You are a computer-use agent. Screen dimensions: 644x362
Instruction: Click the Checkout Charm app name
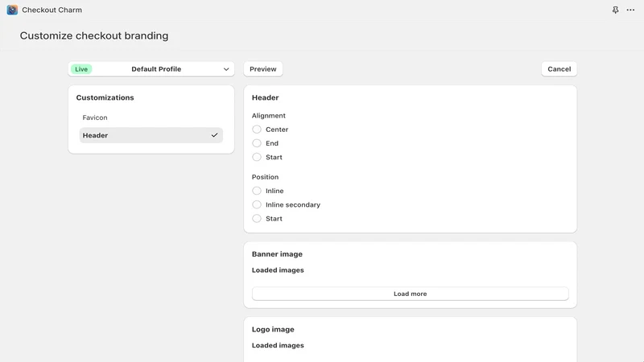[x=52, y=10]
